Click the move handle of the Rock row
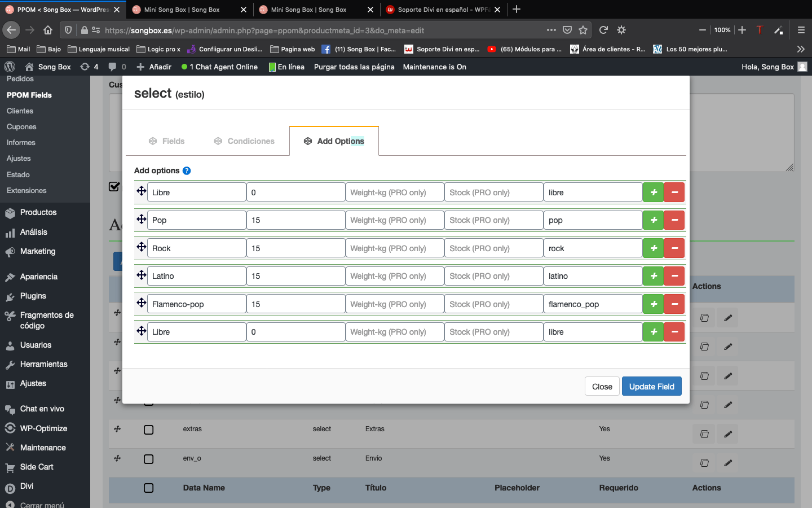Image resolution: width=812 pixels, height=508 pixels. pyautogui.click(x=142, y=247)
